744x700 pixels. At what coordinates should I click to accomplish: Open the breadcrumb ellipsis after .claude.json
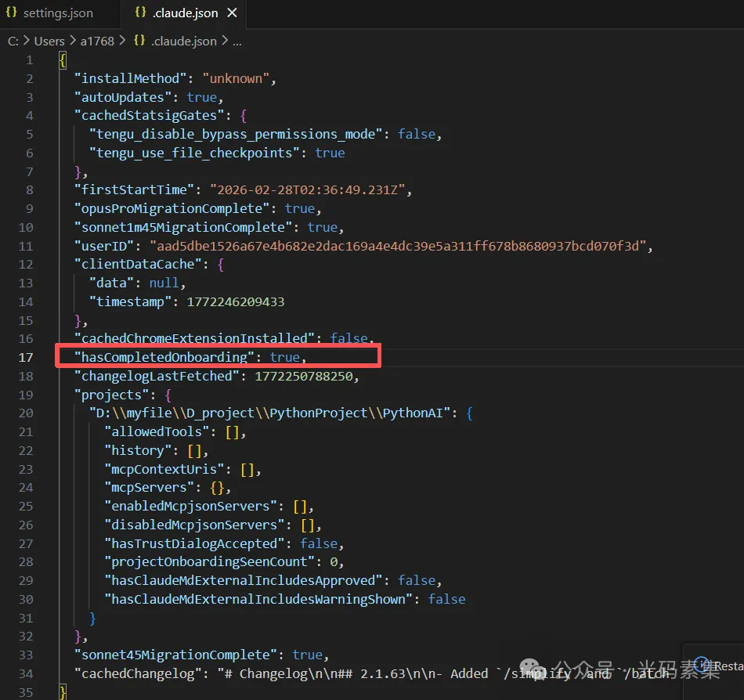[237, 41]
